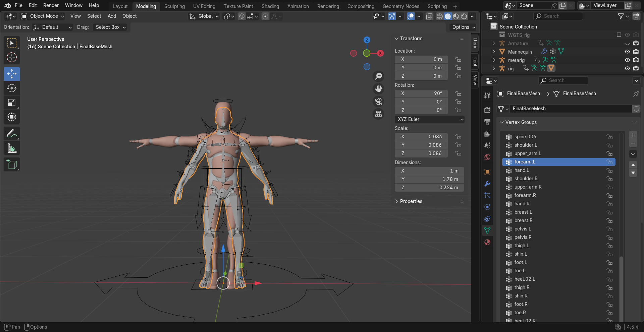Screen dimensions: 644x332
Task: Select the Add Cube tool
Action: (12, 164)
